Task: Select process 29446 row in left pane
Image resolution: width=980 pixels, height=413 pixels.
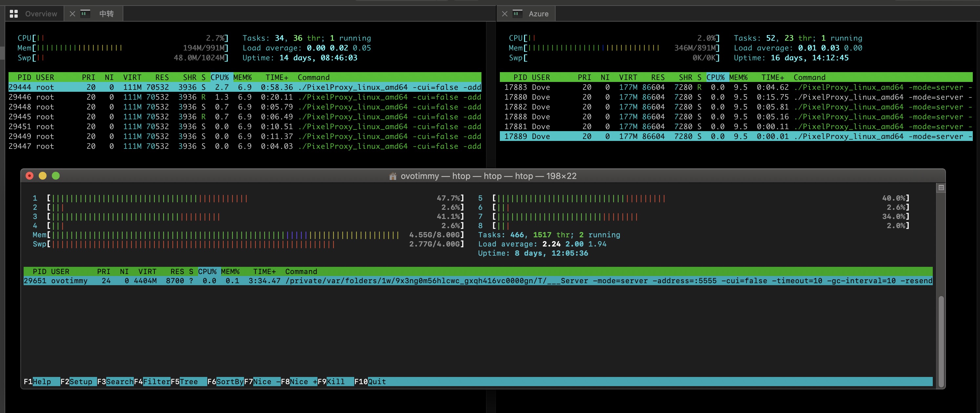Action: pos(243,97)
